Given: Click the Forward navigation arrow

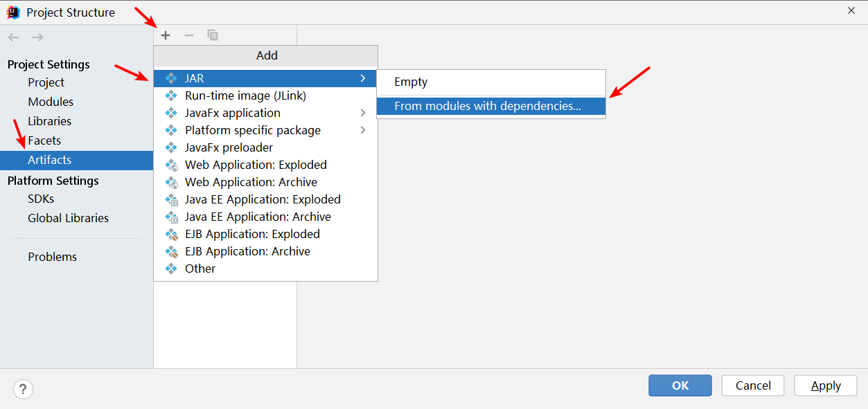Looking at the screenshot, I should click(37, 37).
